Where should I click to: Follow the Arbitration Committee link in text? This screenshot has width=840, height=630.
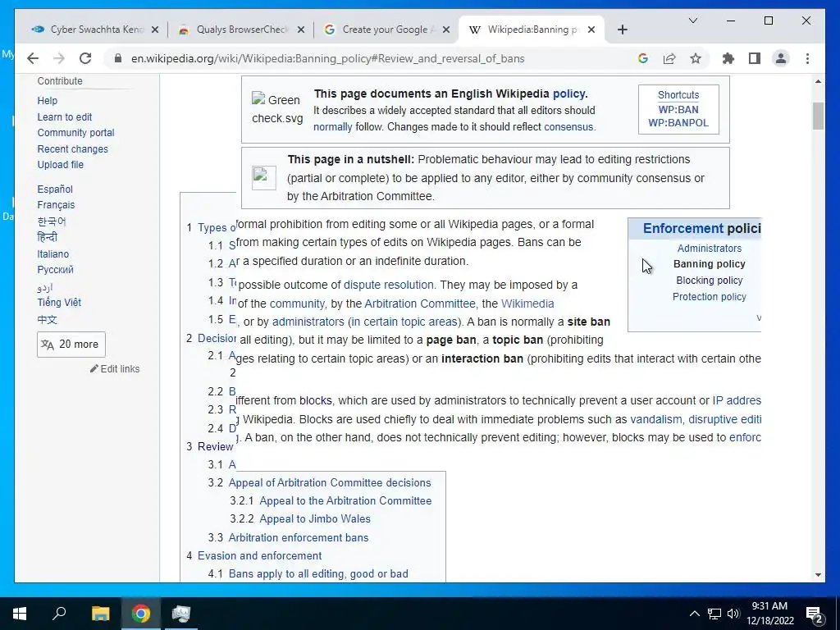pyautogui.click(x=419, y=304)
